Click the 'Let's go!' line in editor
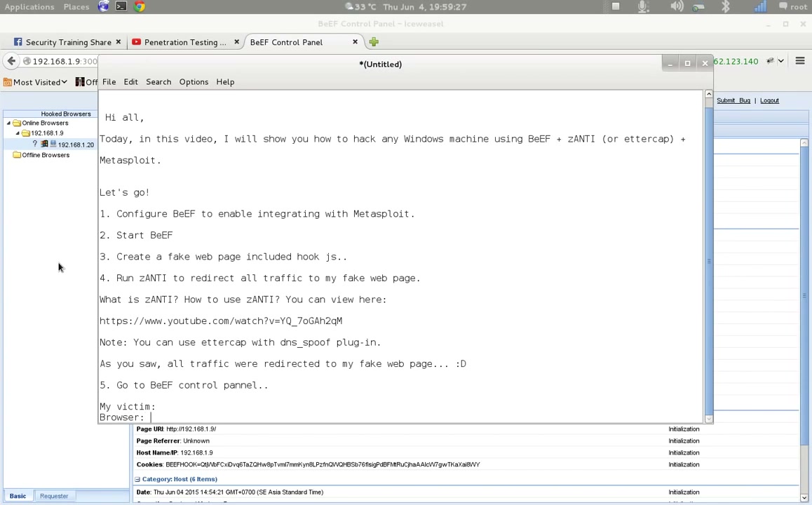 click(124, 193)
